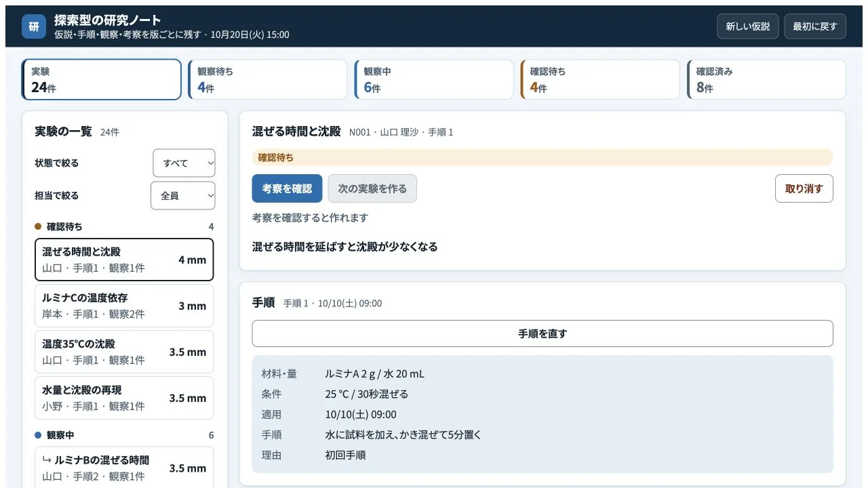Viewport: 868px width, 488px height.
Task: Cancel using the 取り消す button
Action: pyautogui.click(x=804, y=188)
